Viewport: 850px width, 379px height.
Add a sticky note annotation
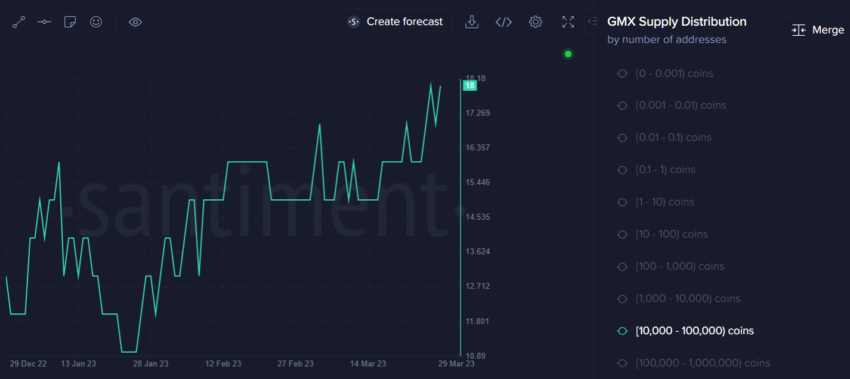point(70,22)
